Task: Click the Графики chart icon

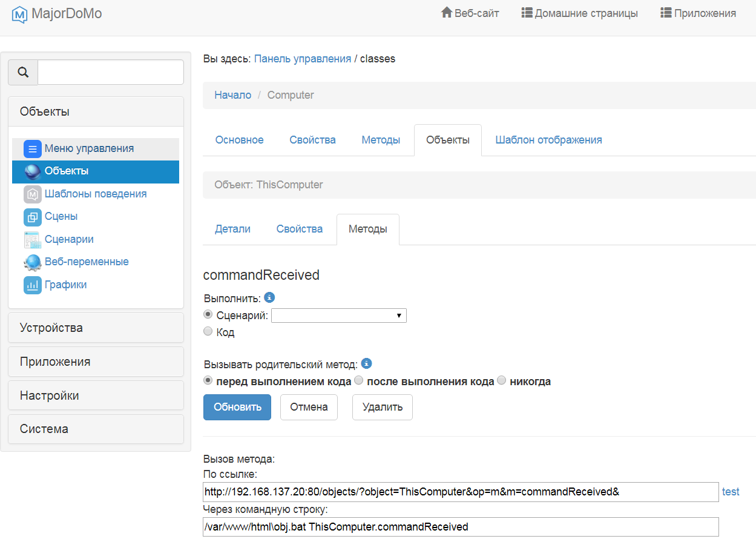Action: [33, 285]
